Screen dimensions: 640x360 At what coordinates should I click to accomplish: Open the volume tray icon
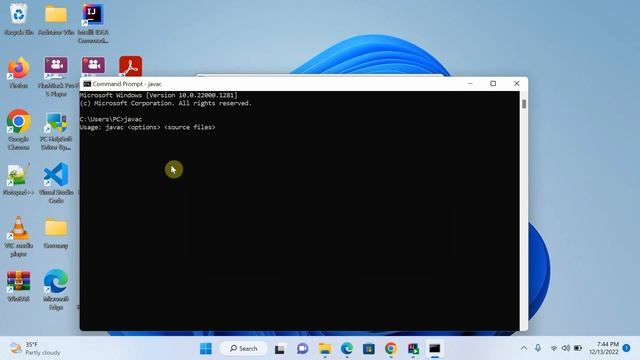click(566, 348)
